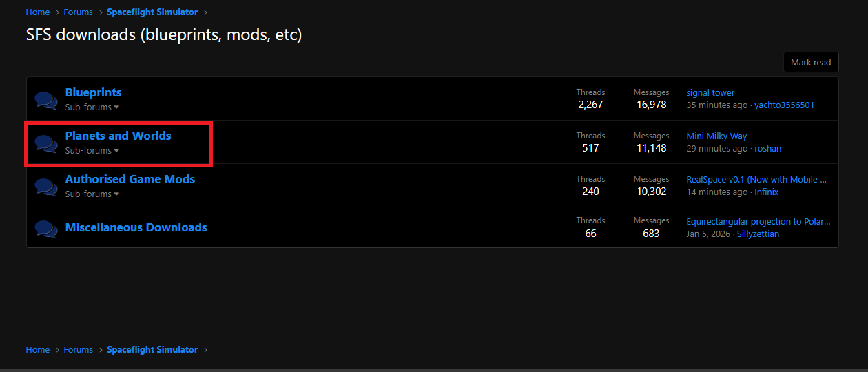Open Spaceflight Simulator in top breadcrumb
This screenshot has height=372, width=868.
pos(152,12)
